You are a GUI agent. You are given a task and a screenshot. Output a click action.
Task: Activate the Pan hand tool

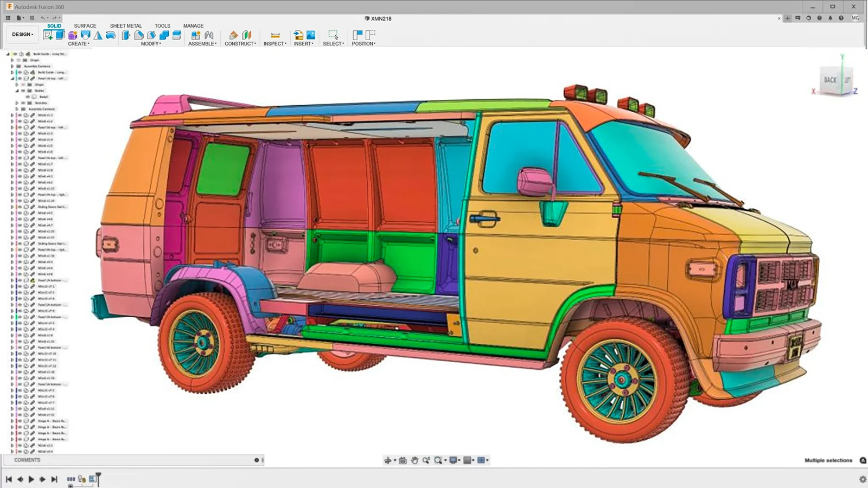[414, 460]
